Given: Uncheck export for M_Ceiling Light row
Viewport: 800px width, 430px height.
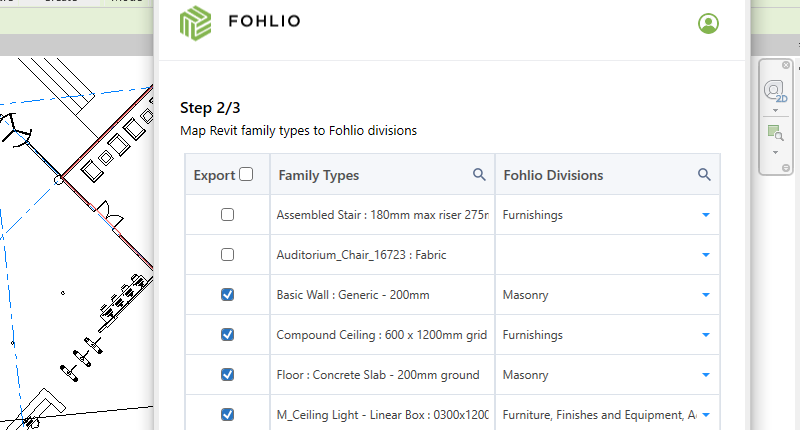Looking at the screenshot, I should (228, 415).
